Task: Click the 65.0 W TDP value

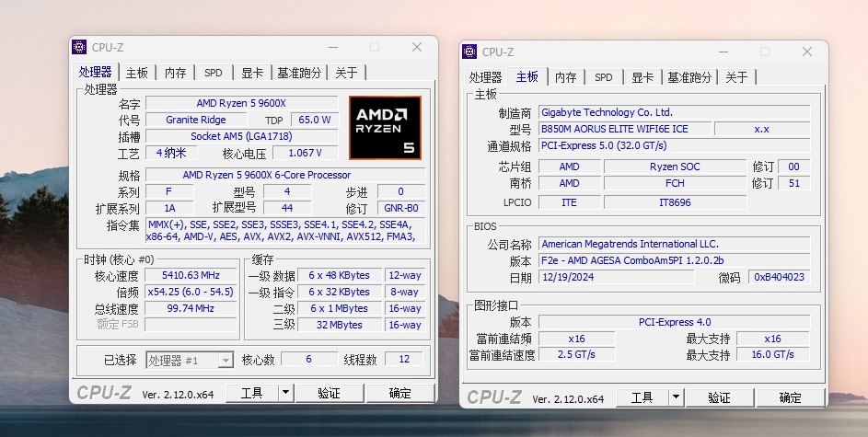Action: point(315,120)
